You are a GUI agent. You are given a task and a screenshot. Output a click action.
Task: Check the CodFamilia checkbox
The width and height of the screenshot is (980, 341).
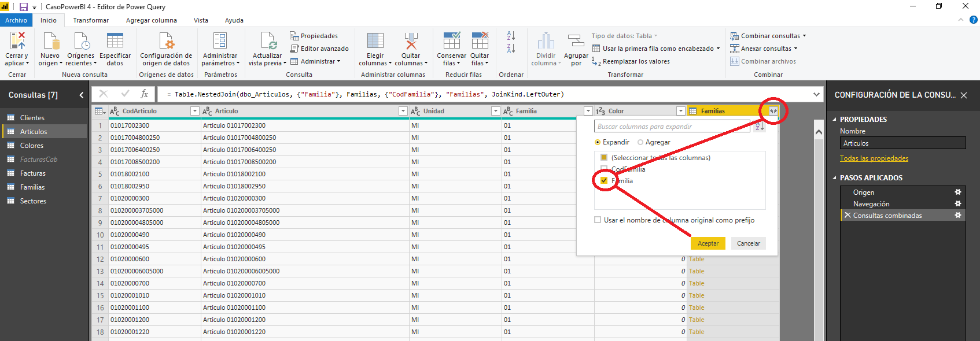click(604, 169)
